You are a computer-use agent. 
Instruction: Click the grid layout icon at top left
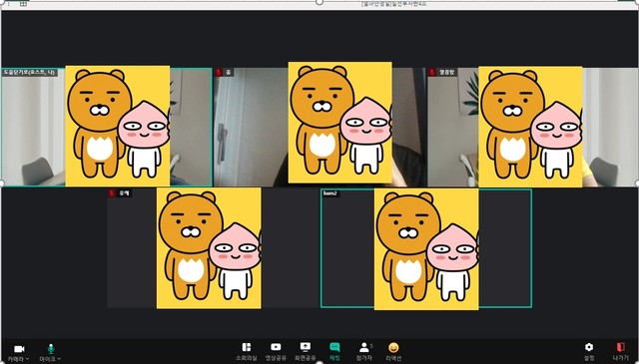(23, 3)
